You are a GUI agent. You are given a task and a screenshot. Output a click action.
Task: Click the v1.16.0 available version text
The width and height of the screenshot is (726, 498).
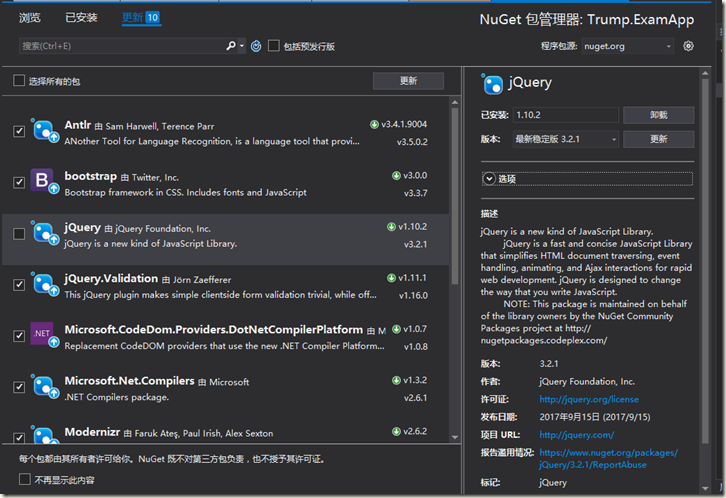point(413,295)
